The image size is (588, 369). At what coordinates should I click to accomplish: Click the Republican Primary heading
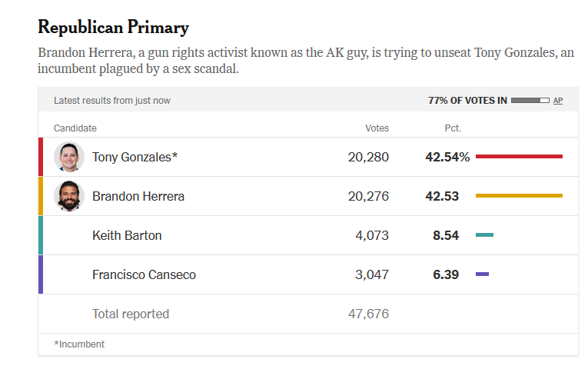(x=113, y=28)
